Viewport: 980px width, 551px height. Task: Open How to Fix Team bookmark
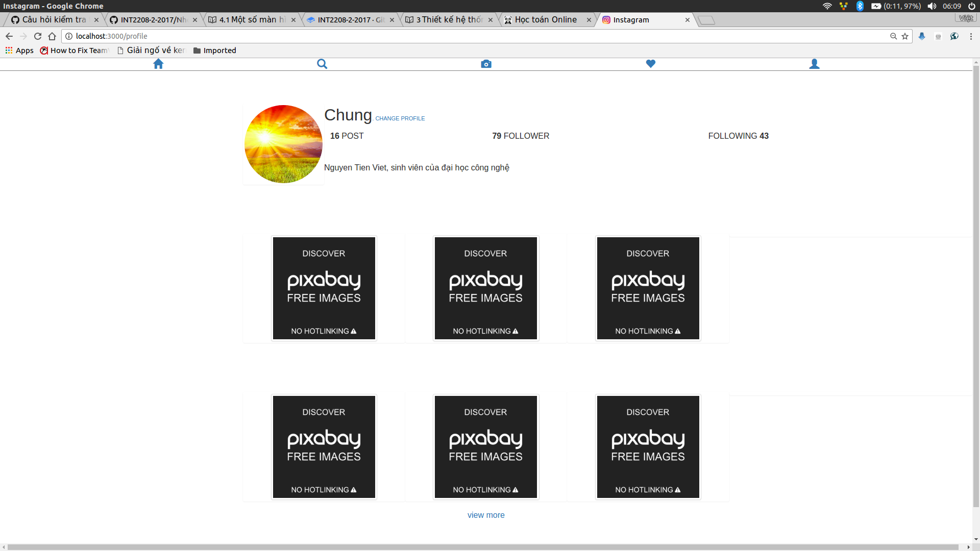click(x=75, y=51)
